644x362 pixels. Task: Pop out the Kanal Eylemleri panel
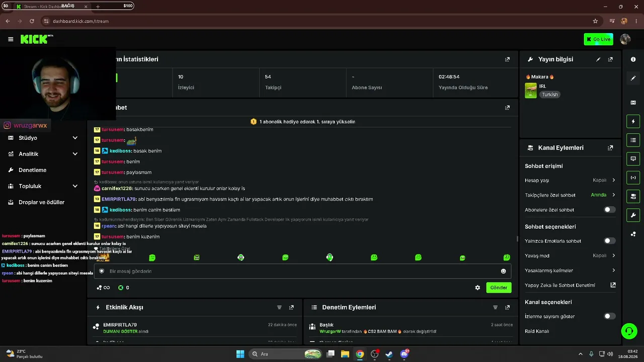pyautogui.click(x=610, y=148)
